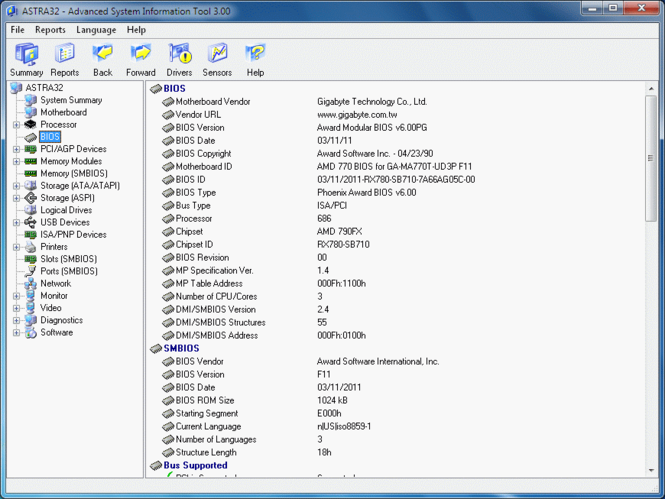Select the Chipset value AMD 790FX

[339, 231]
